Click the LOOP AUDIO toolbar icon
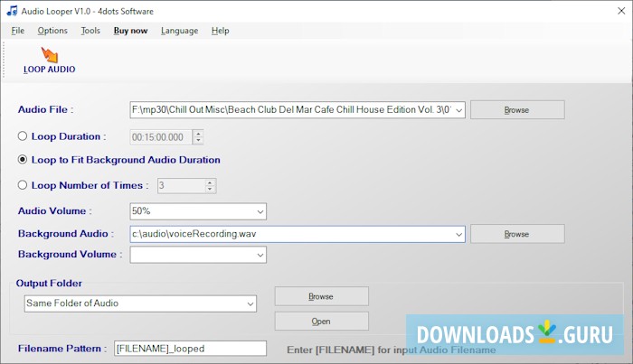Image resolution: width=633 pixels, height=364 pixels. tap(49, 61)
